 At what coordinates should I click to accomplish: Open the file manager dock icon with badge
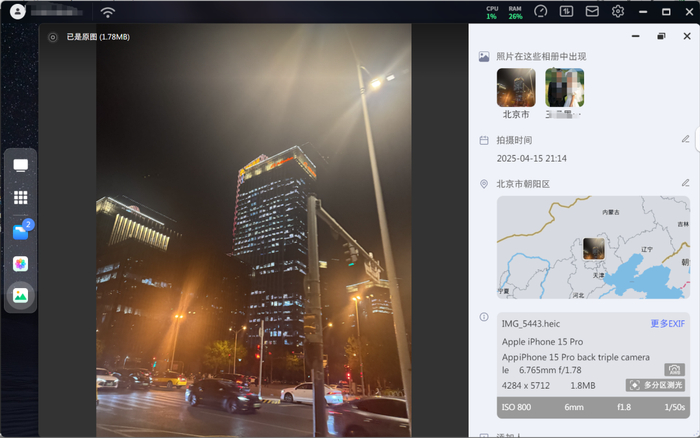pyautogui.click(x=21, y=231)
